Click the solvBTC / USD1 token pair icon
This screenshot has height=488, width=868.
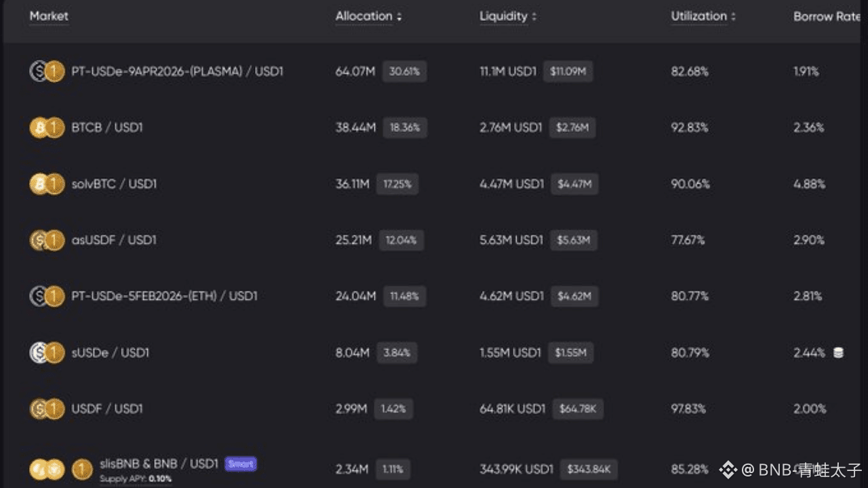click(x=47, y=184)
